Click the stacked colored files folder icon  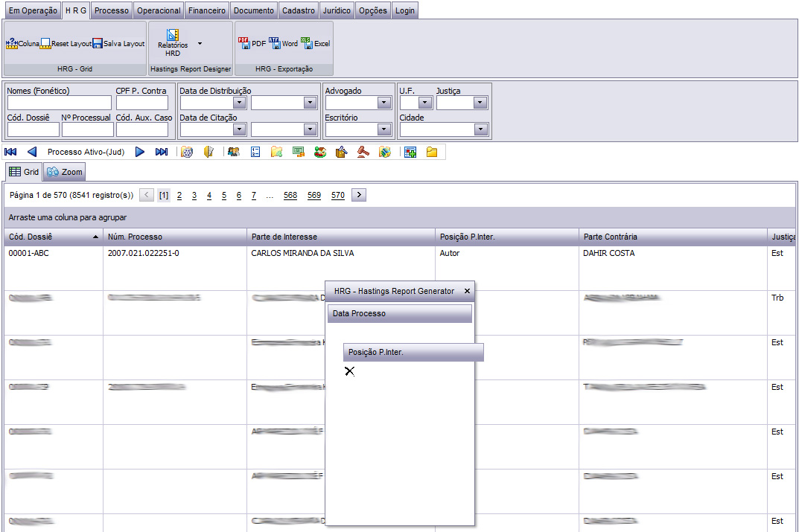(385, 152)
